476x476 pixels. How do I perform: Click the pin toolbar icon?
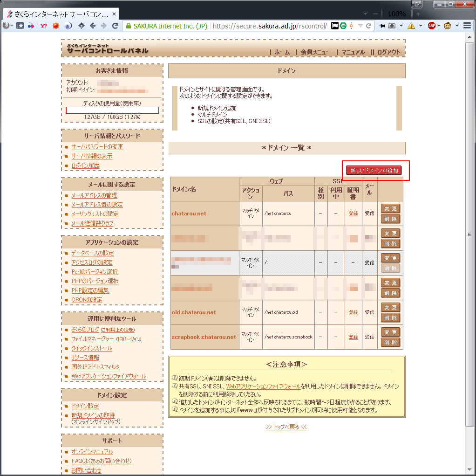pos(382,26)
